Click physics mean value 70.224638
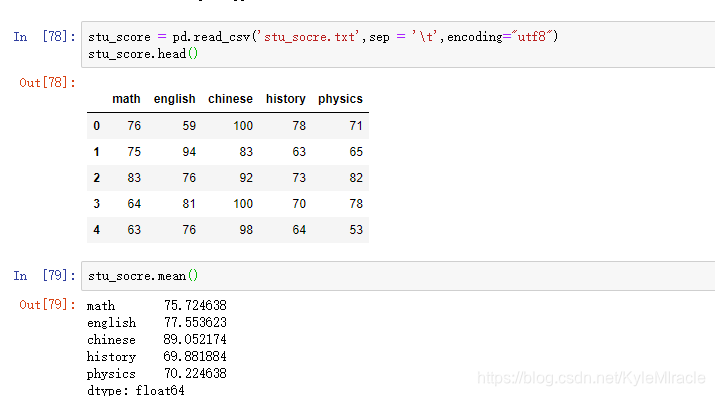 coord(195,373)
